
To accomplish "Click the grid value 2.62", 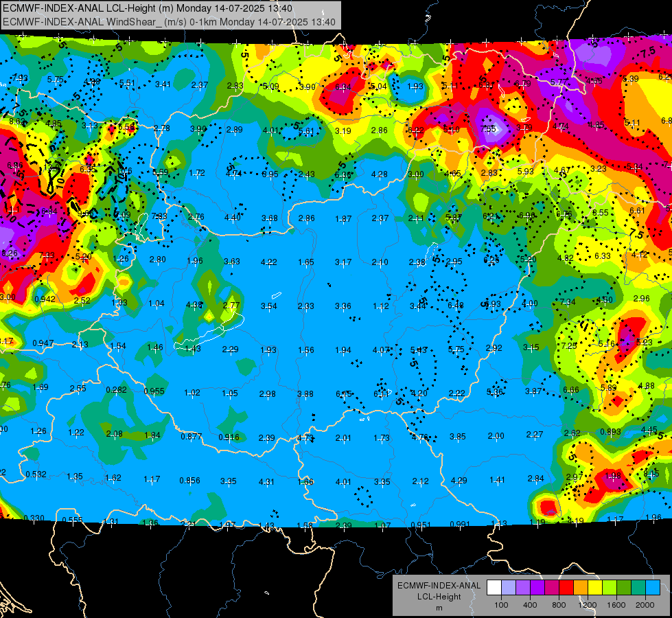I will pyautogui.click(x=572, y=433).
